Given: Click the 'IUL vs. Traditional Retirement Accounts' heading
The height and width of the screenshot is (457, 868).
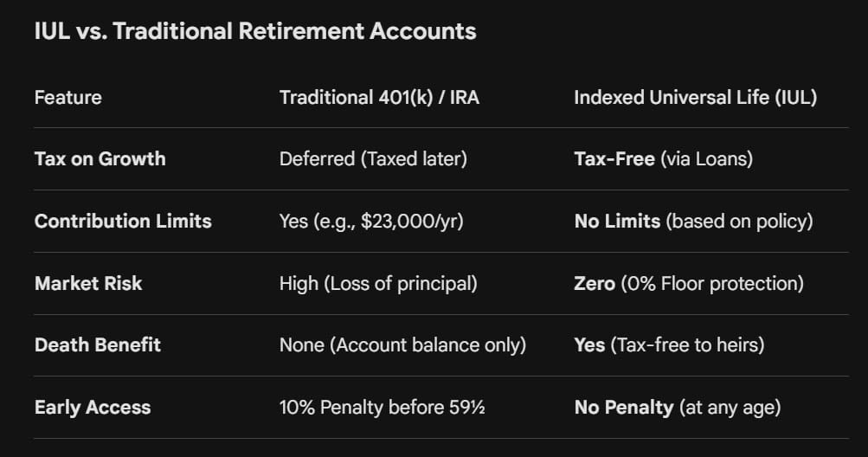Looking at the screenshot, I should 255,31.
